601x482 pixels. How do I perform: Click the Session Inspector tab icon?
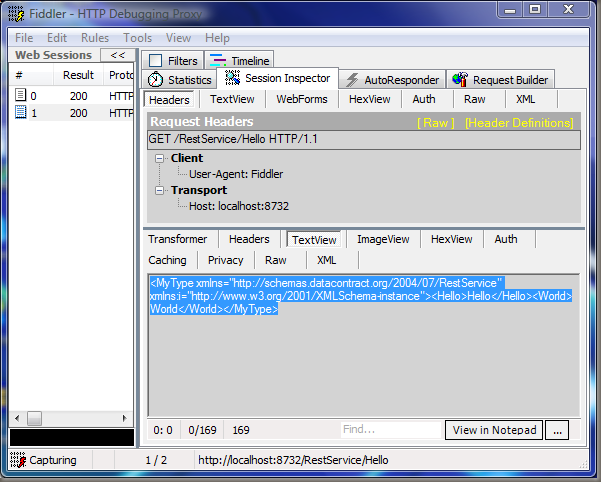(x=232, y=78)
